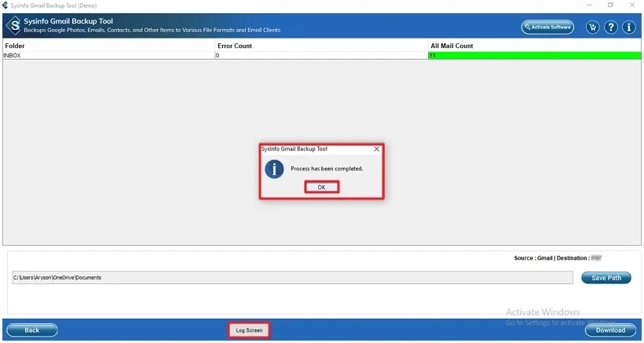Click the title bar application icon

(5, 5)
